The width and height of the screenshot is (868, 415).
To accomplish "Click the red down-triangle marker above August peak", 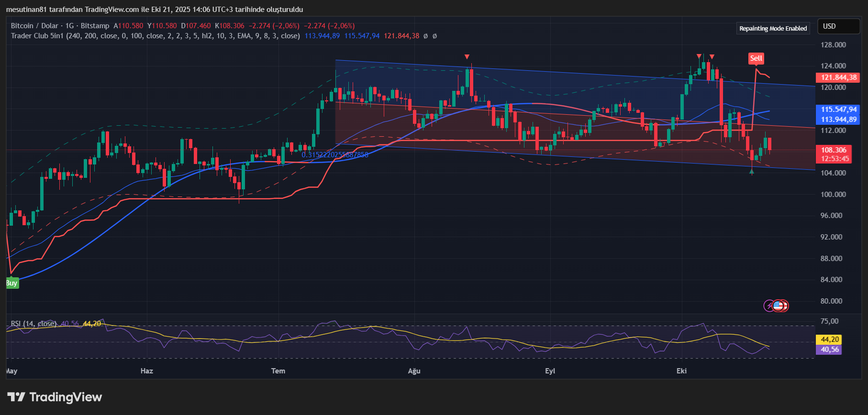I will pyautogui.click(x=467, y=57).
